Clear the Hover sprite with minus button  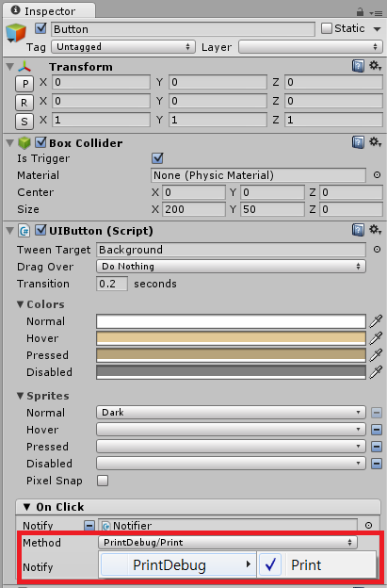click(x=377, y=430)
